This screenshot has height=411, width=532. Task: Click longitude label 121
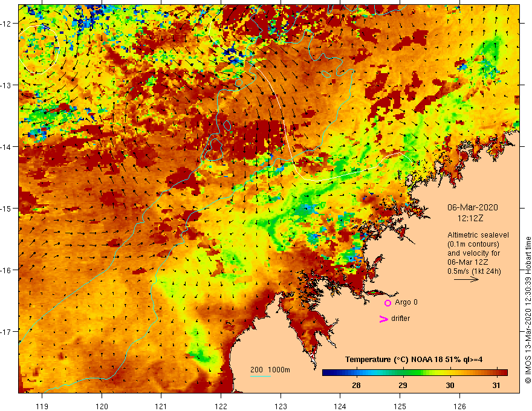point(161,406)
